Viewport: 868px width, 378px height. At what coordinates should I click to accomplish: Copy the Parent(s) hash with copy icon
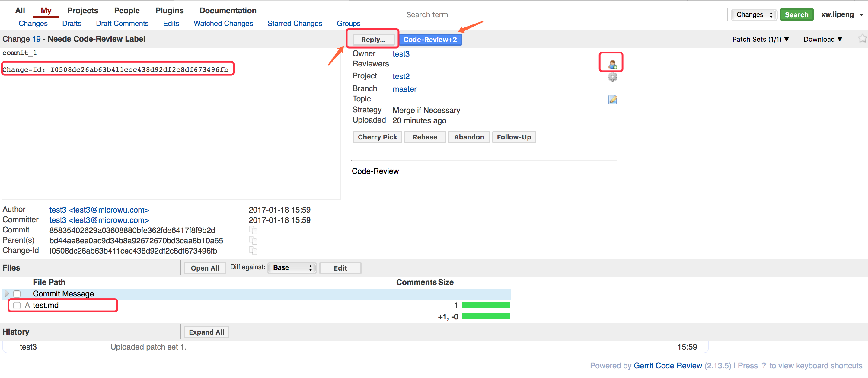[253, 240]
